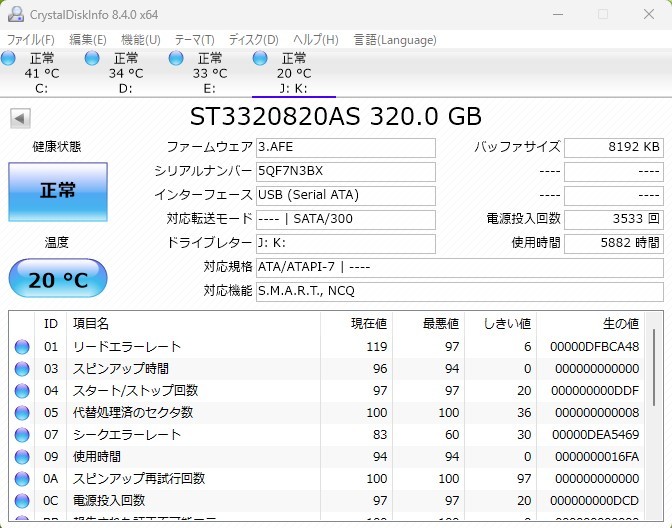Open the テーマ(T) menu
672x528 pixels.
(x=194, y=40)
